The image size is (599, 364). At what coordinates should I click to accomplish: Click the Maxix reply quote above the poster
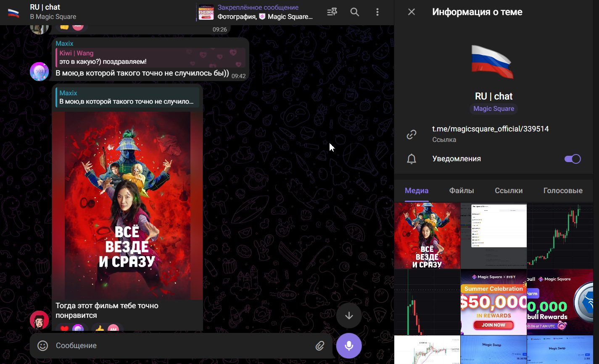pyautogui.click(x=127, y=97)
